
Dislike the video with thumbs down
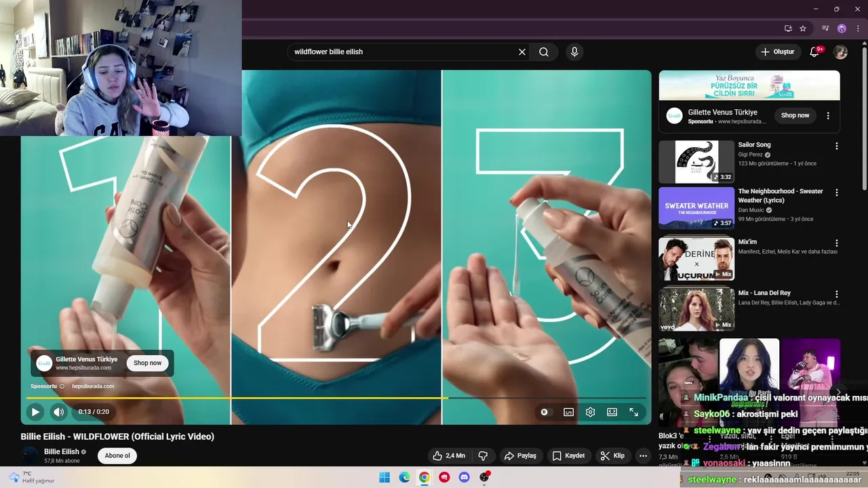tap(484, 455)
